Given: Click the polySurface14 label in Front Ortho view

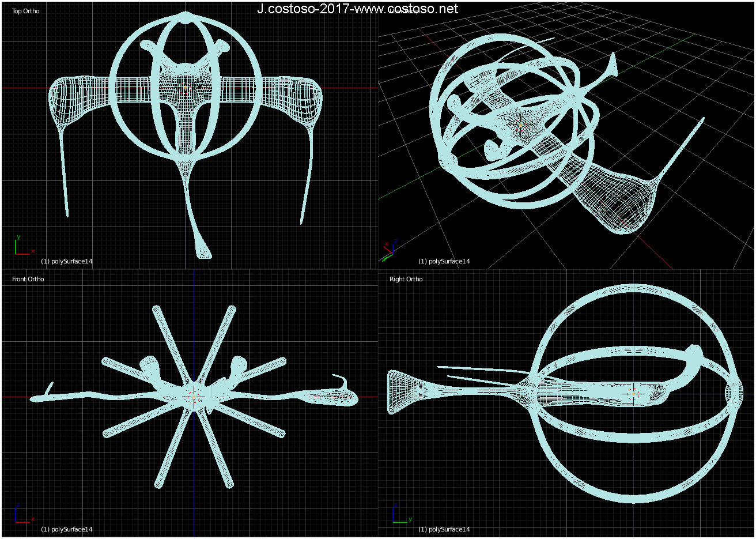Looking at the screenshot, I should pos(66,529).
